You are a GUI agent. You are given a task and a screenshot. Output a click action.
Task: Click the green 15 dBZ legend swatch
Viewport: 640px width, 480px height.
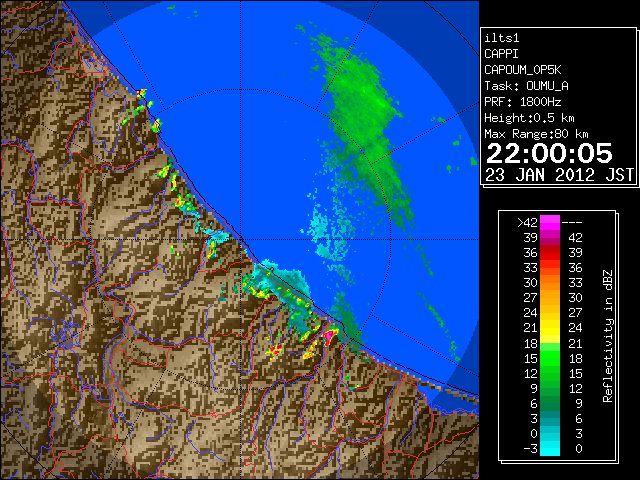550,358
